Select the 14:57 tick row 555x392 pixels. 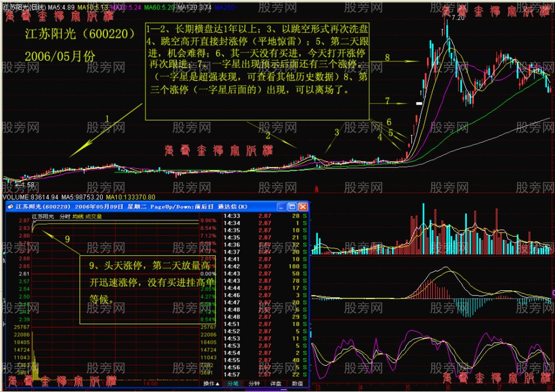(265, 374)
